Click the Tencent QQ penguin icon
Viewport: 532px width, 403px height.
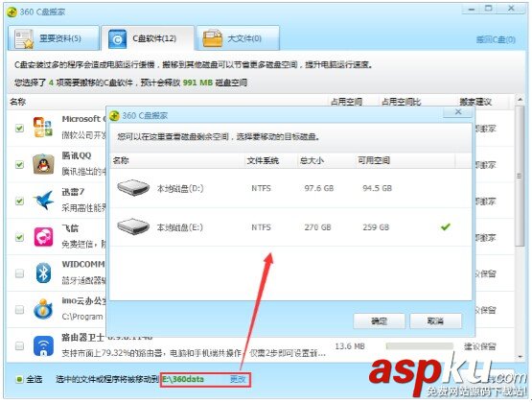[x=43, y=164]
